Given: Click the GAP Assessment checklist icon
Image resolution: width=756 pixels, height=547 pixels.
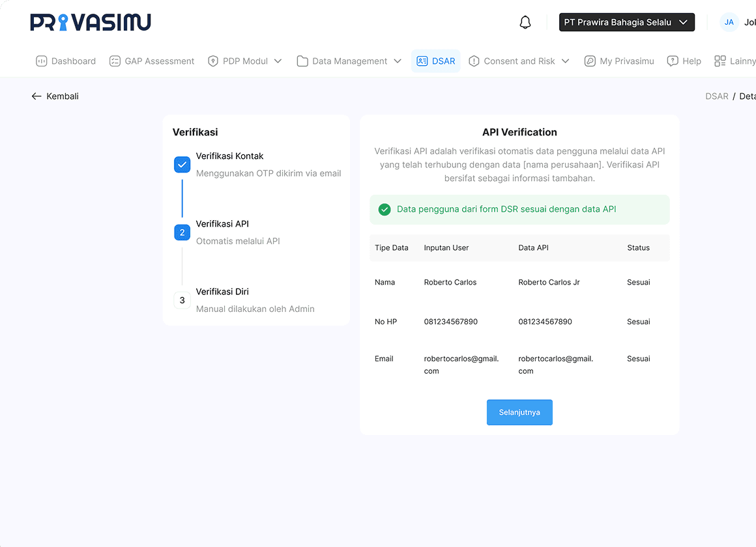Looking at the screenshot, I should (115, 61).
